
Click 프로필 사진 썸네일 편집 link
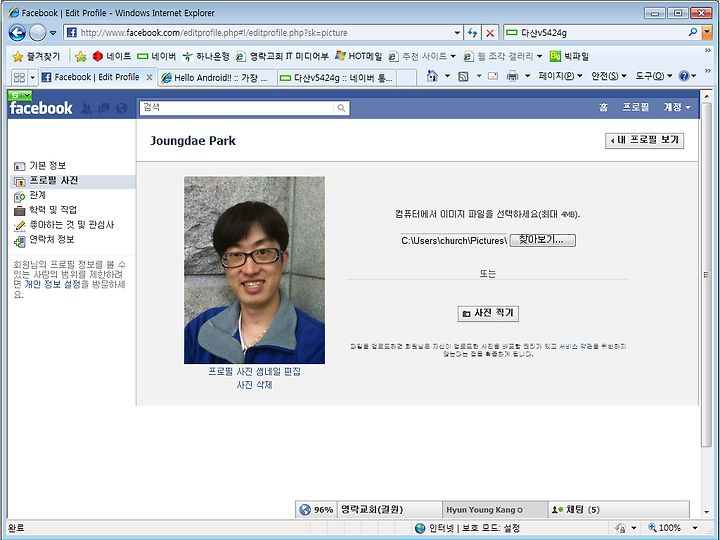(x=254, y=371)
